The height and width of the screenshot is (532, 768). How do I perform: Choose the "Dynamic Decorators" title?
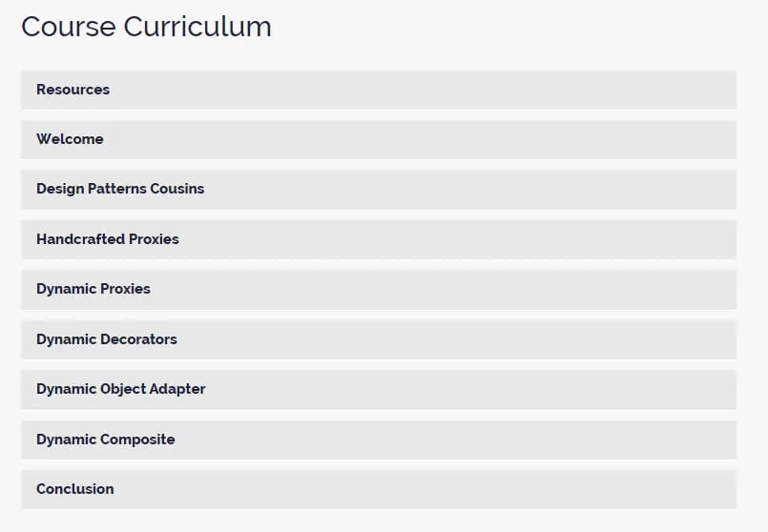pyautogui.click(x=107, y=339)
